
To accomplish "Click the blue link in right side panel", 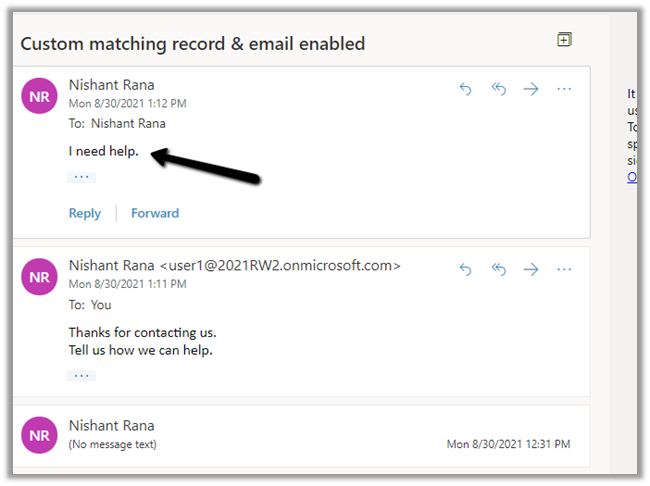I will tap(632, 177).
